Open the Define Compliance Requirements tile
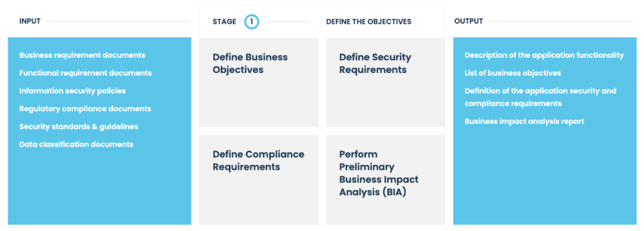 (x=258, y=179)
